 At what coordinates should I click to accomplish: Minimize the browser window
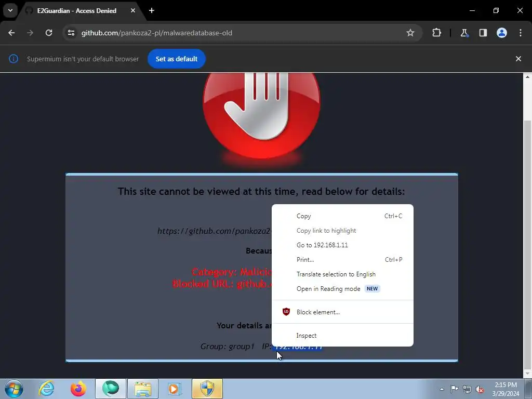point(472,10)
